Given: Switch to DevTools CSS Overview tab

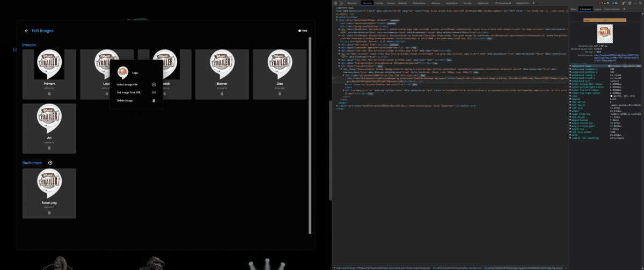Looking at the screenshot, I should point(504,3).
